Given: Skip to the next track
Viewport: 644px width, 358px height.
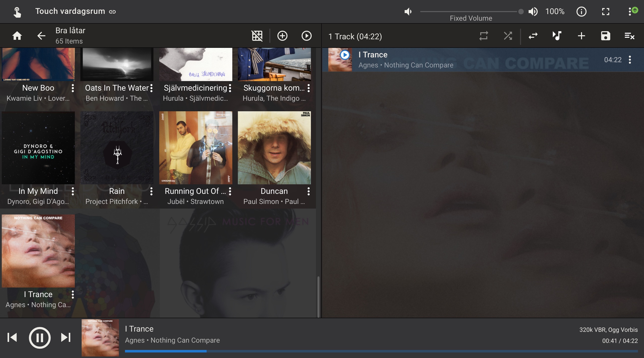Looking at the screenshot, I should click(66, 337).
